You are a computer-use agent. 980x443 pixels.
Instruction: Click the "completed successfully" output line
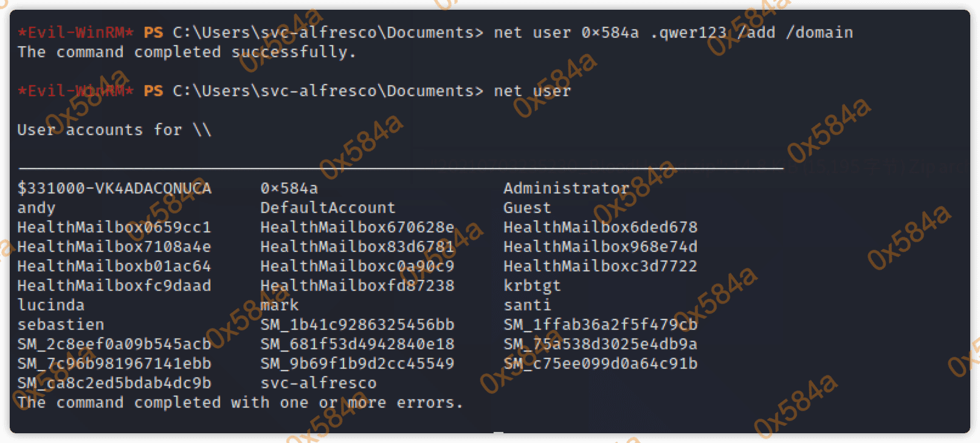(x=186, y=52)
